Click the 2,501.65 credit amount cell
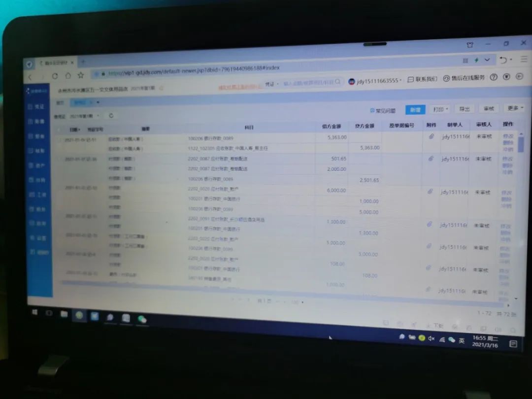Viewport: 532px width, 399px height. click(x=369, y=180)
